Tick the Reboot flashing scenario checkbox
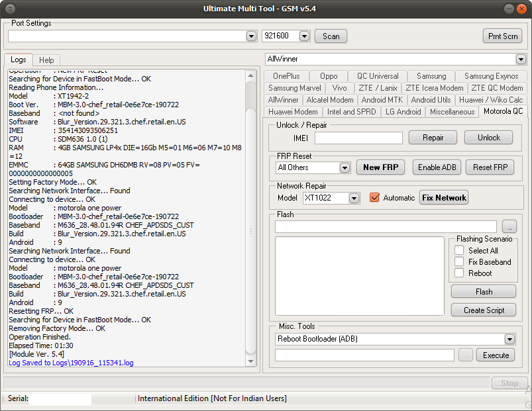Viewport: 532px width, 411px height. click(459, 273)
